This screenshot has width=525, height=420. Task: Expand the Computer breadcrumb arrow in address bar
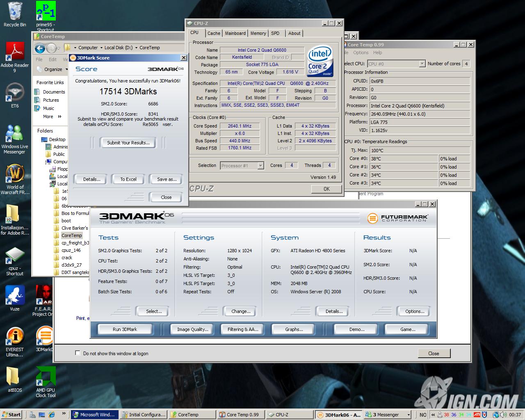point(101,48)
